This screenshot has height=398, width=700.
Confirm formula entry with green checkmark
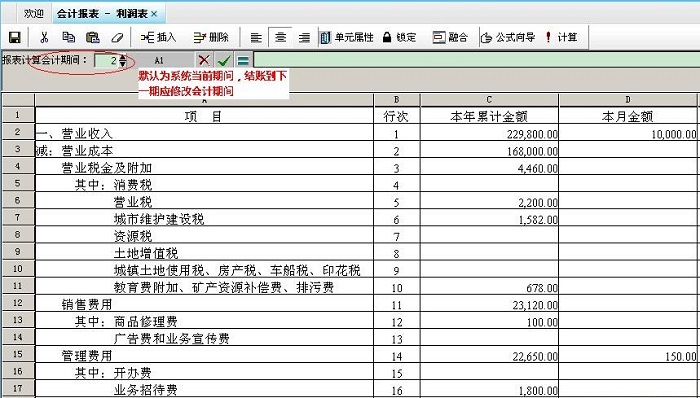pyautogui.click(x=224, y=60)
